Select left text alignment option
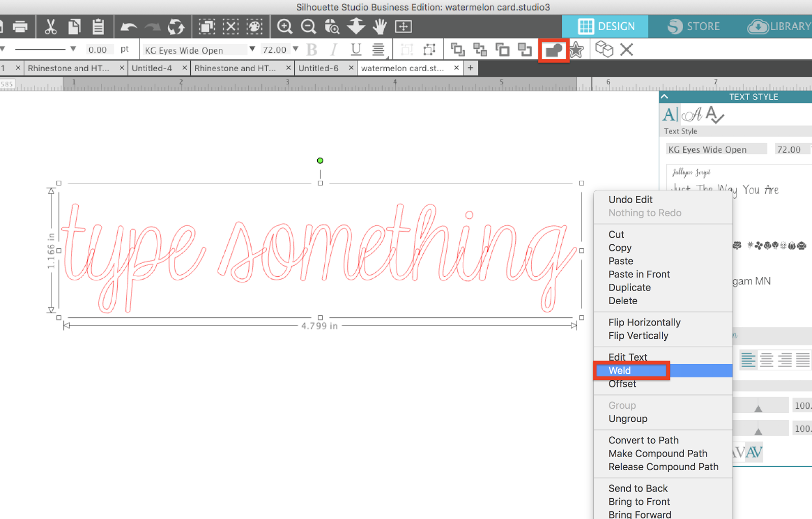The image size is (812, 519). [748, 360]
